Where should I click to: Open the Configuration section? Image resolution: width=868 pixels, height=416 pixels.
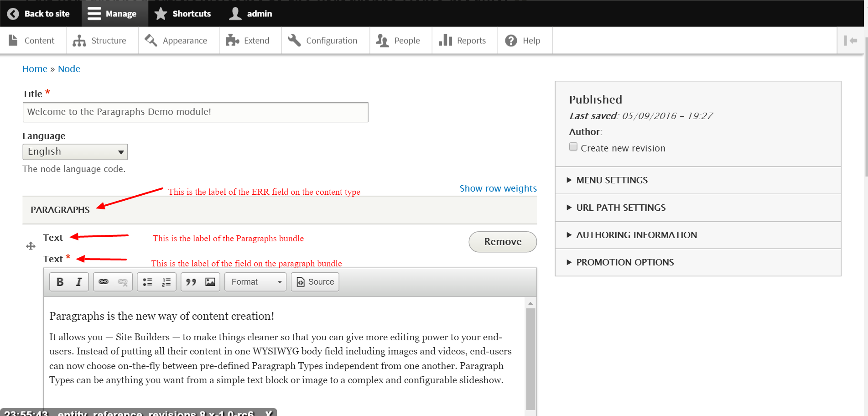tap(323, 41)
